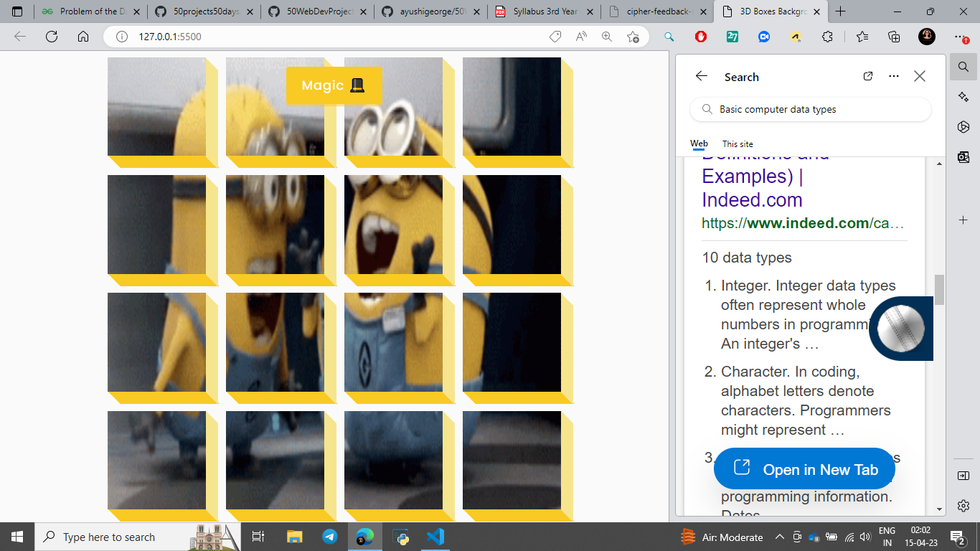Click the site information icon in address bar

click(x=122, y=37)
